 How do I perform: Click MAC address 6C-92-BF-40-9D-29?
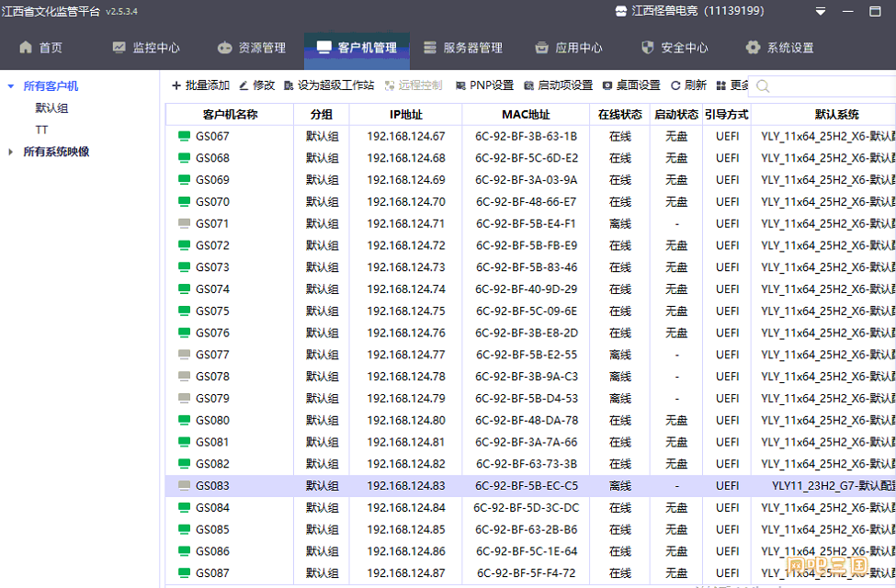527,289
